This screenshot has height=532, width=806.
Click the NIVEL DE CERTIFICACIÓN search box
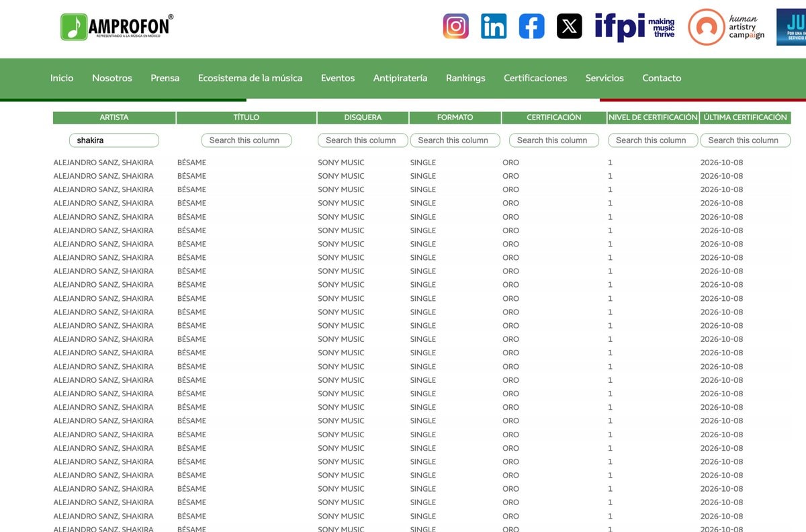click(x=653, y=140)
